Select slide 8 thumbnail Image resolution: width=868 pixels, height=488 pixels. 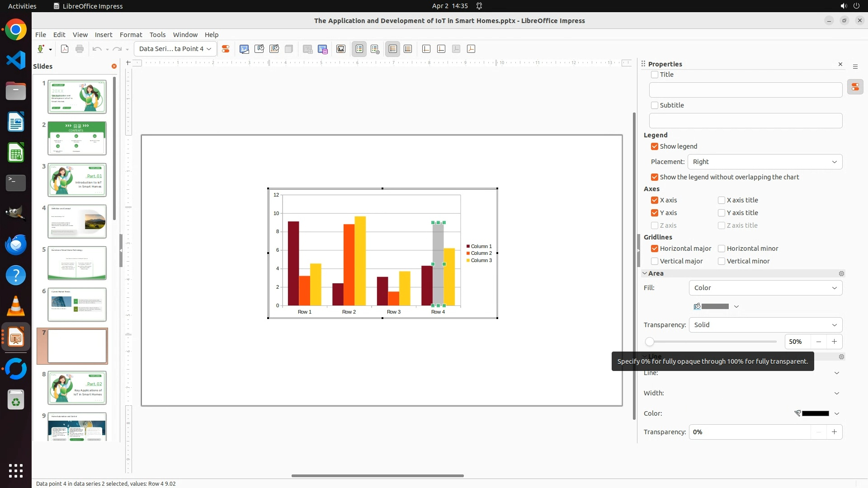pyautogui.click(x=77, y=388)
